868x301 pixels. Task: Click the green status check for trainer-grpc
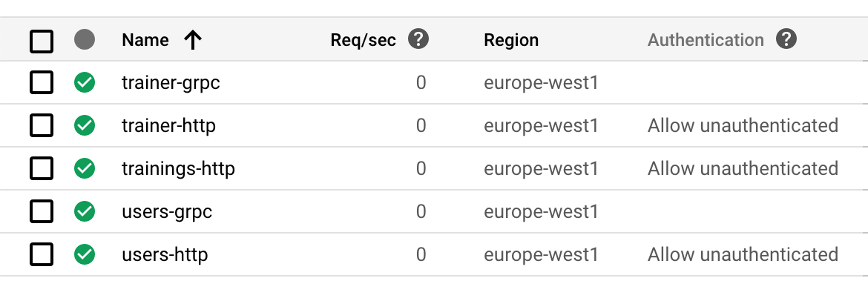(x=85, y=82)
